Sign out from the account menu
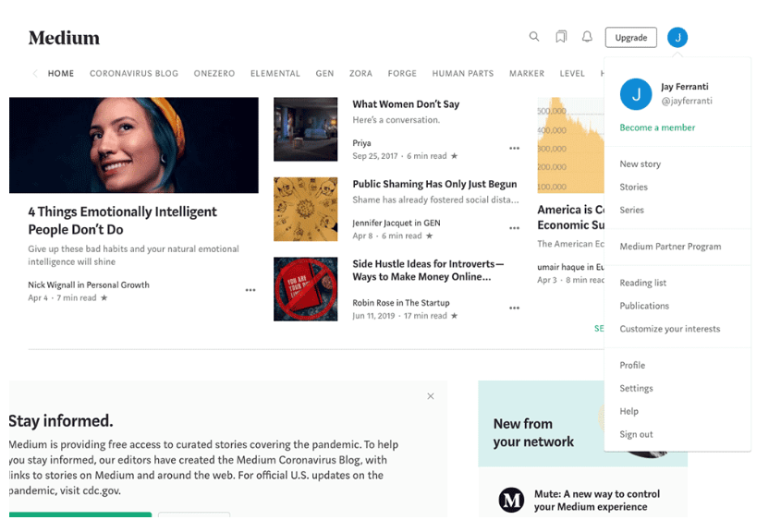Image resolution: width=781 pixels, height=532 pixels. 636,434
